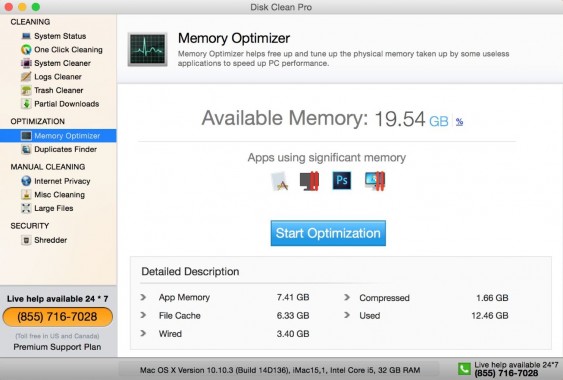
Task: Click the Xcode-style app icon with pencil
Action: (x=280, y=181)
